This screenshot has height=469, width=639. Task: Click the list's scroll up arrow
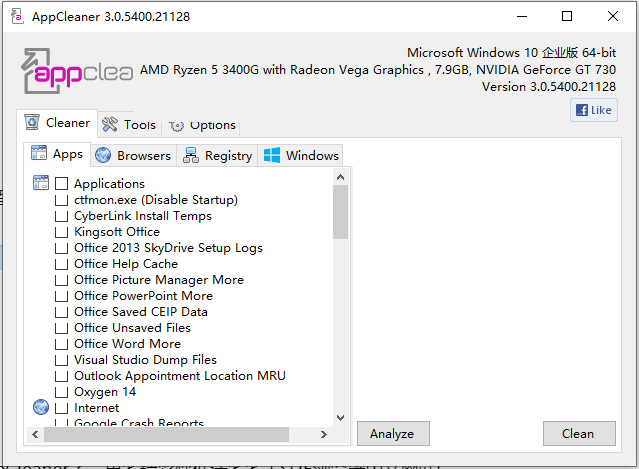pos(340,176)
